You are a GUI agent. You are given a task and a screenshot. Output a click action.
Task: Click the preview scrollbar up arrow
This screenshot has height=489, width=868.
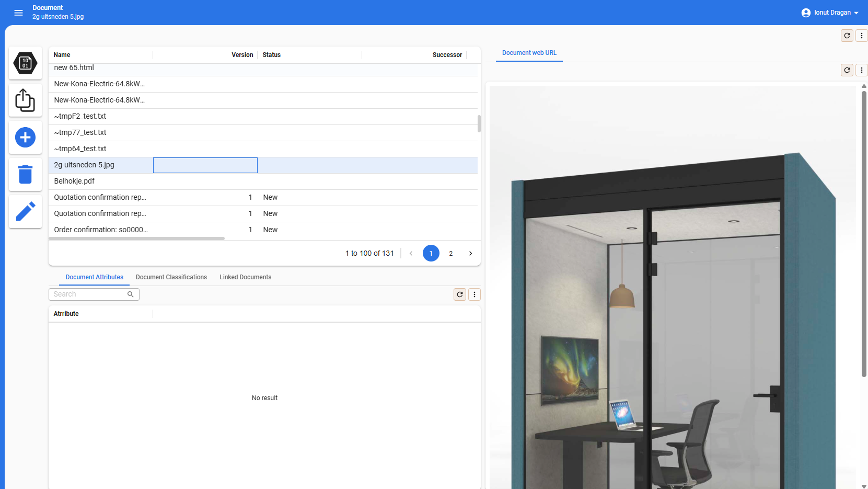click(x=864, y=86)
